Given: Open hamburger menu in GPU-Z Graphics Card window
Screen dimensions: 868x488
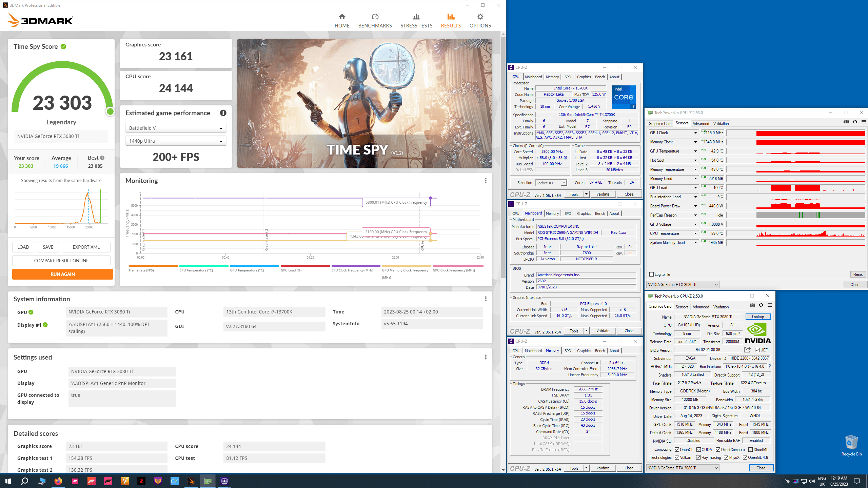Looking at the screenshot, I should [770, 305].
